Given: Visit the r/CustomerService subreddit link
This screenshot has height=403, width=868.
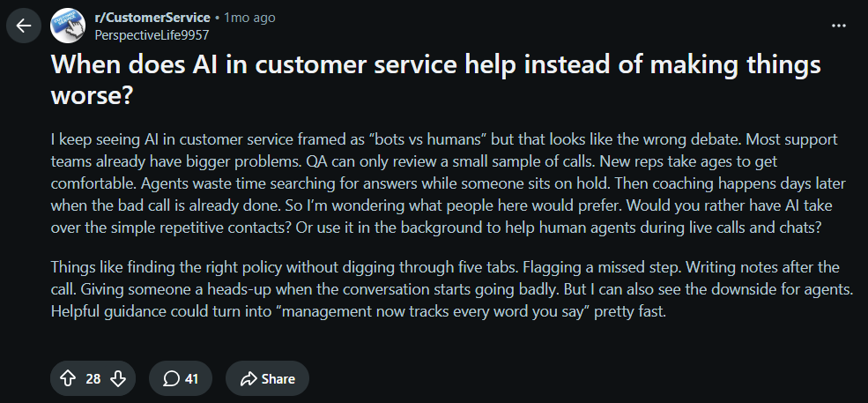Looking at the screenshot, I should [152, 18].
